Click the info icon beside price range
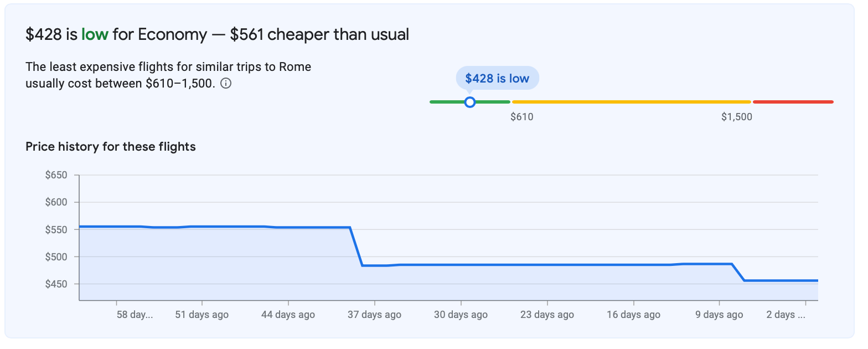868x349 pixels. (x=225, y=84)
